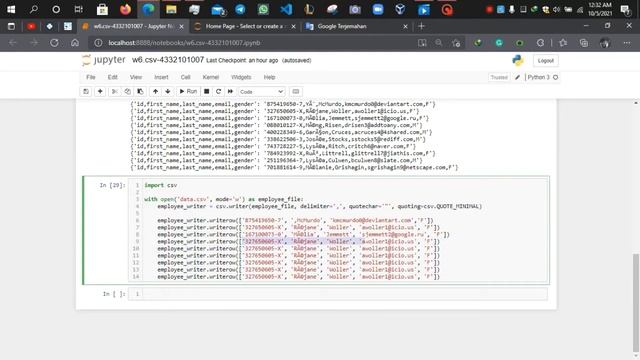Move selected cell up
Viewport: 640px width, 360px height.
pyautogui.click(x=155, y=91)
